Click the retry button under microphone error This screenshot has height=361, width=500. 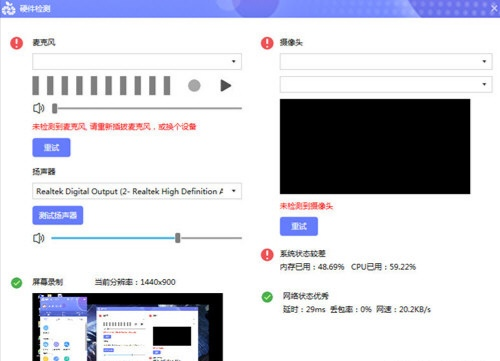(x=51, y=147)
